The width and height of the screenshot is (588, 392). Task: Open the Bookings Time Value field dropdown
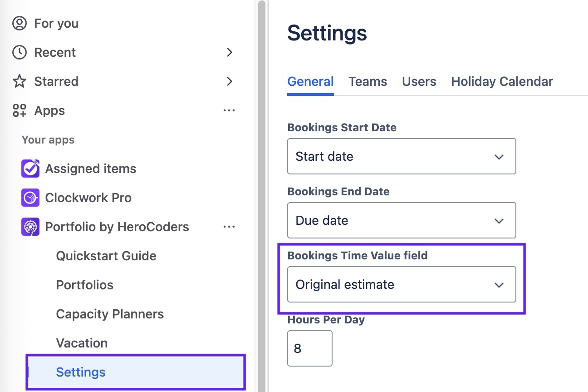click(402, 284)
